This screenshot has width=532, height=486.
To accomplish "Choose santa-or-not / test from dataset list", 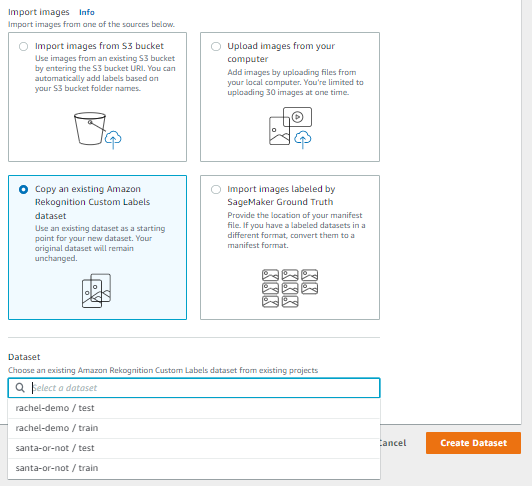I will pyautogui.click(x=194, y=448).
